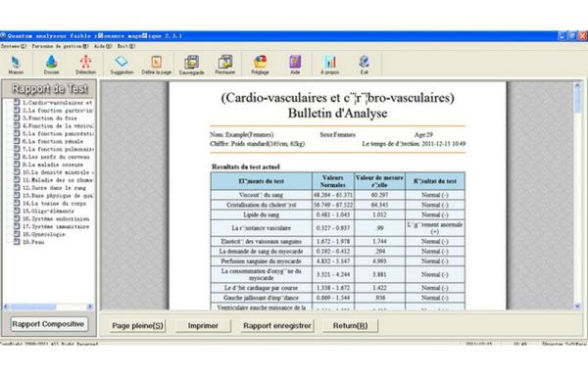
Task: Click the Cristallisation du cholestérol row label
Action: [x=262, y=205]
